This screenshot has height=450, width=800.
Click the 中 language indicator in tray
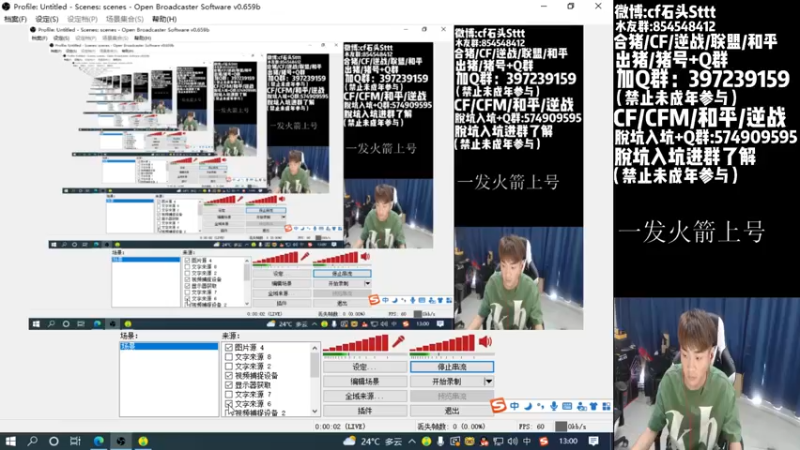point(527,441)
